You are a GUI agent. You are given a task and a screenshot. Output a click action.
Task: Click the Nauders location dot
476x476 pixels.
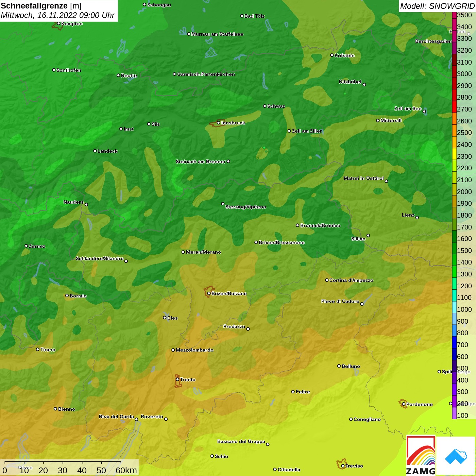tap(86, 204)
